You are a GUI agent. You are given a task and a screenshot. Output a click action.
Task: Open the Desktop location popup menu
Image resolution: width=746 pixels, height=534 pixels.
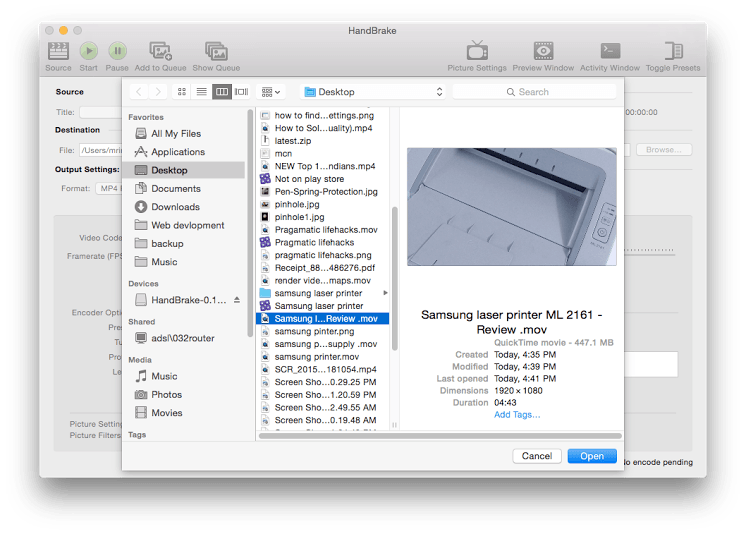[373, 92]
